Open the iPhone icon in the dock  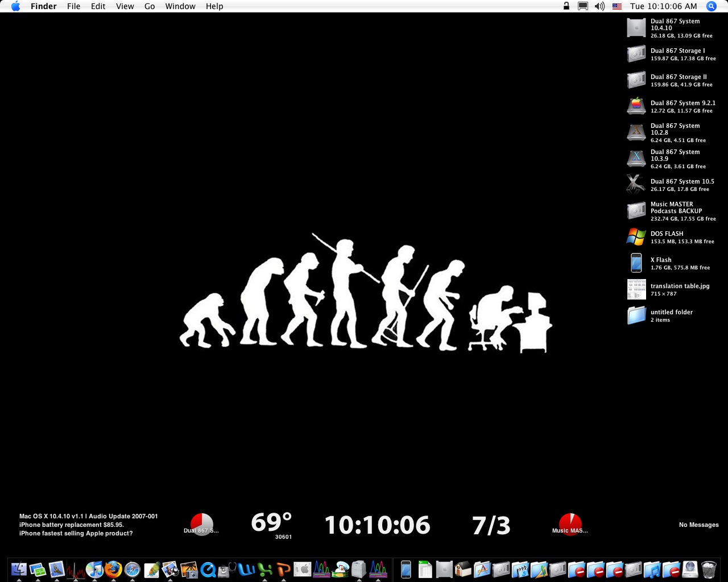pos(406,569)
